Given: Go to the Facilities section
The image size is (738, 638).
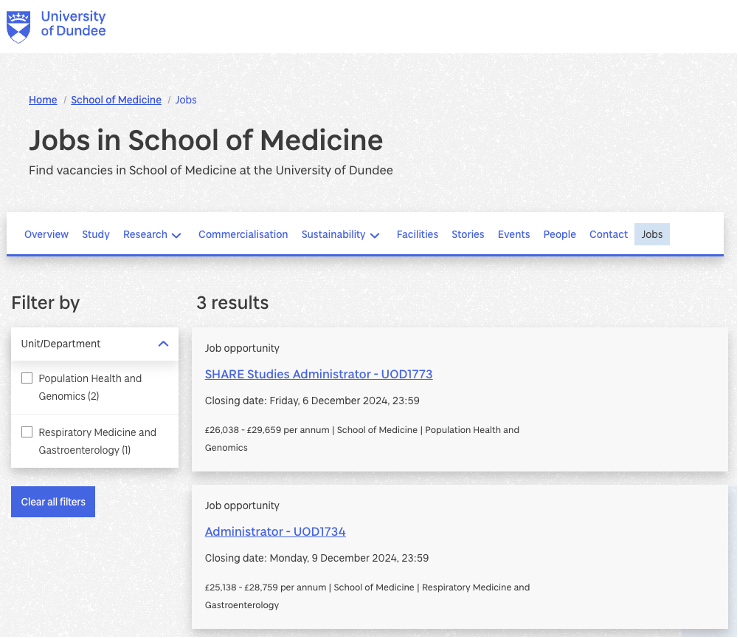Looking at the screenshot, I should [417, 235].
